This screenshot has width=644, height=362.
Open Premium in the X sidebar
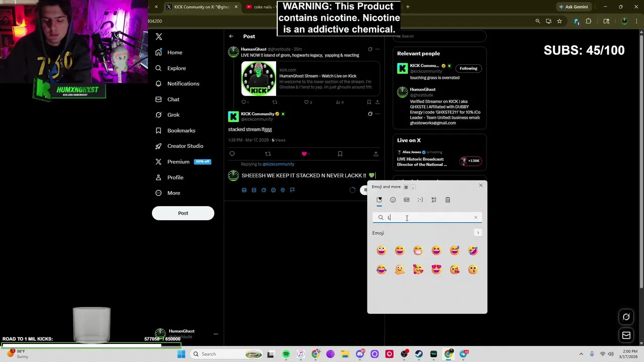coord(183,161)
